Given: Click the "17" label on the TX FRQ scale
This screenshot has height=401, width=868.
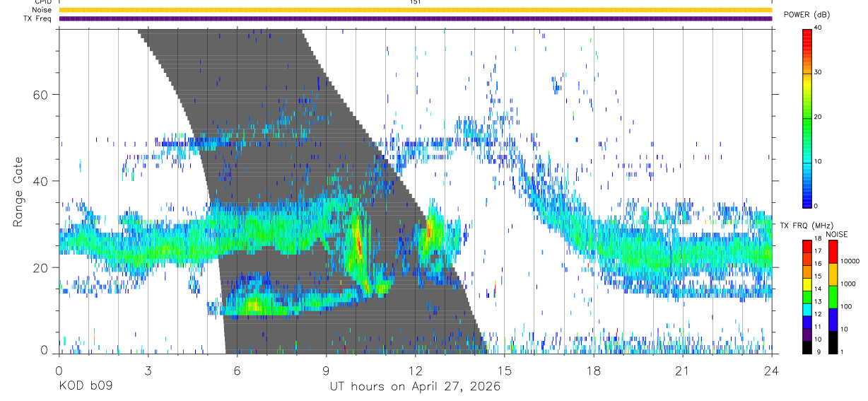Looking at the screenshot, I should (818, 251).
